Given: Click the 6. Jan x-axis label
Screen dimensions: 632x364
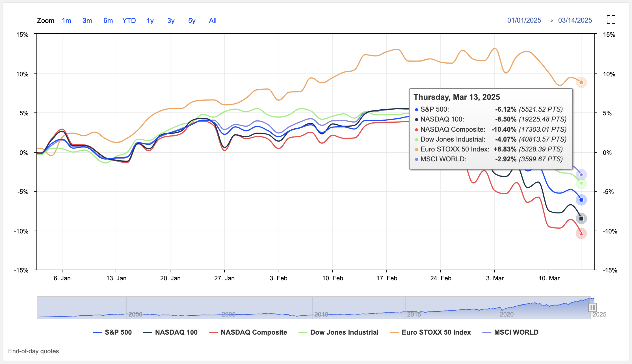Looking at the screenshot, I should point(62,278).
